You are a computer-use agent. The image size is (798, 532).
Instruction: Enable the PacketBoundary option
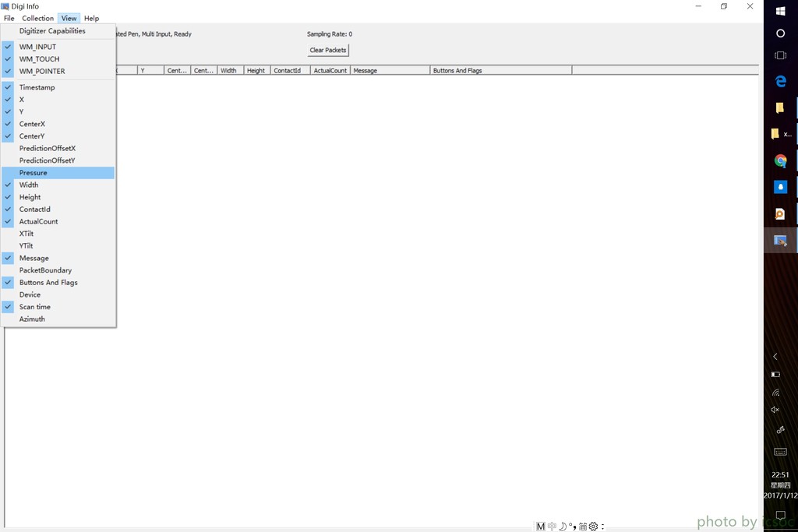(x=58, y=270)
